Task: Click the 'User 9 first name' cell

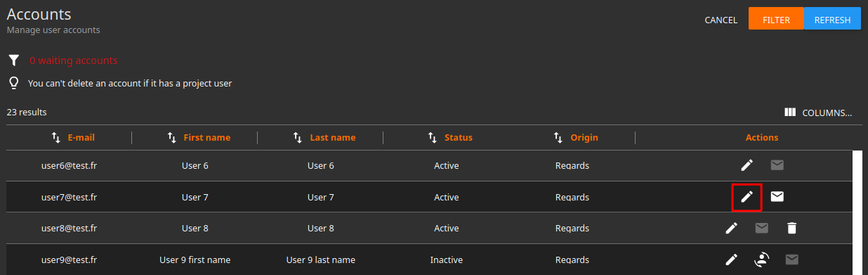Action: [195, 260]
